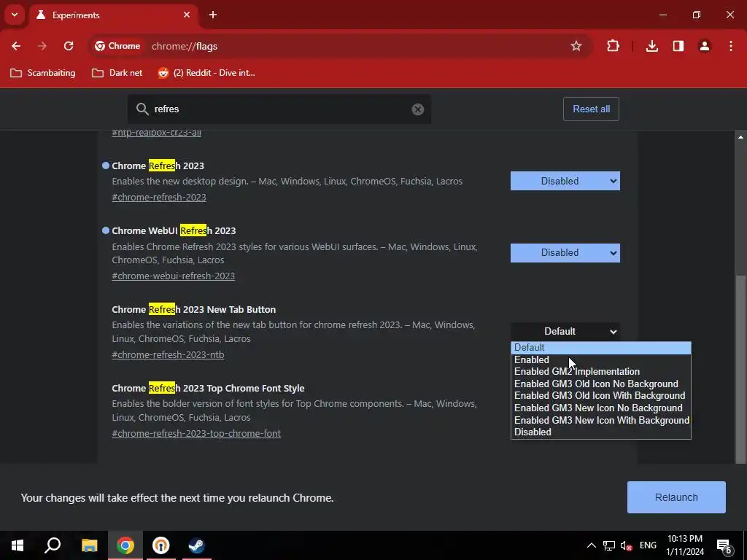This screenshot has height=560, width=747.
Task: Open the notification center icon
Action: pyautogui.click(x=724, y=545)
